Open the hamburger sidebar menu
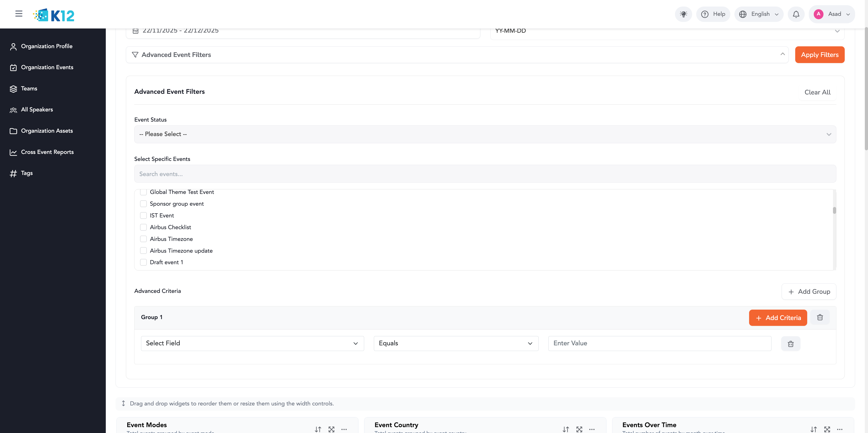 pos(19,14)
